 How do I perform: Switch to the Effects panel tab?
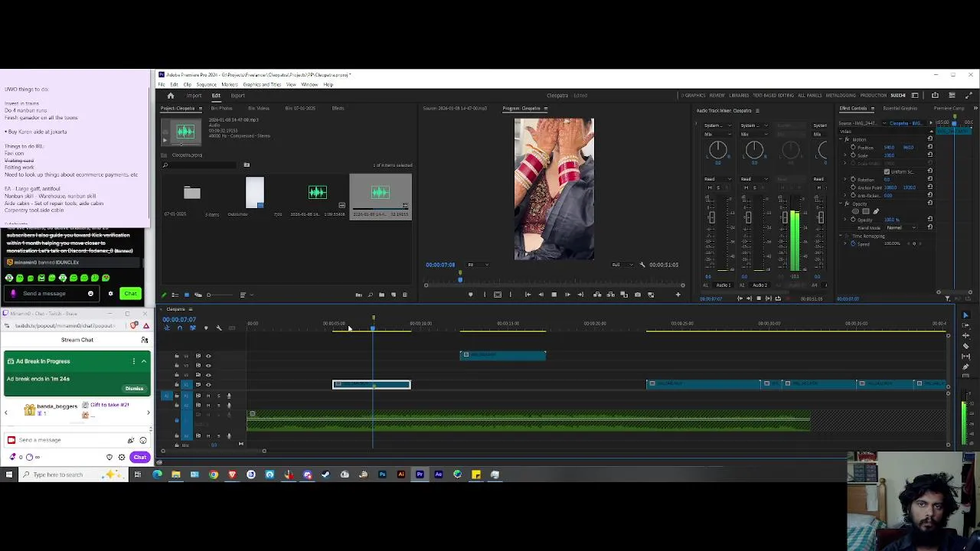coord(338,108)
